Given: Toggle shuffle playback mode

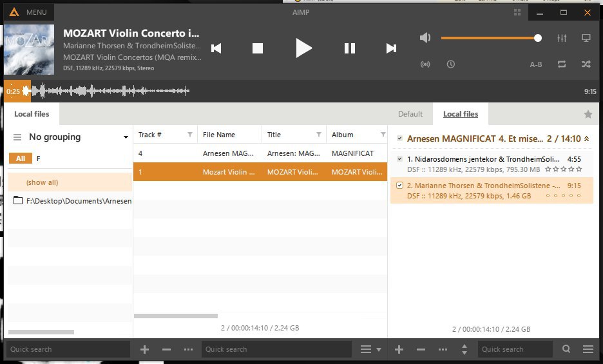Looking at the screenshot, I should point(586,64).
